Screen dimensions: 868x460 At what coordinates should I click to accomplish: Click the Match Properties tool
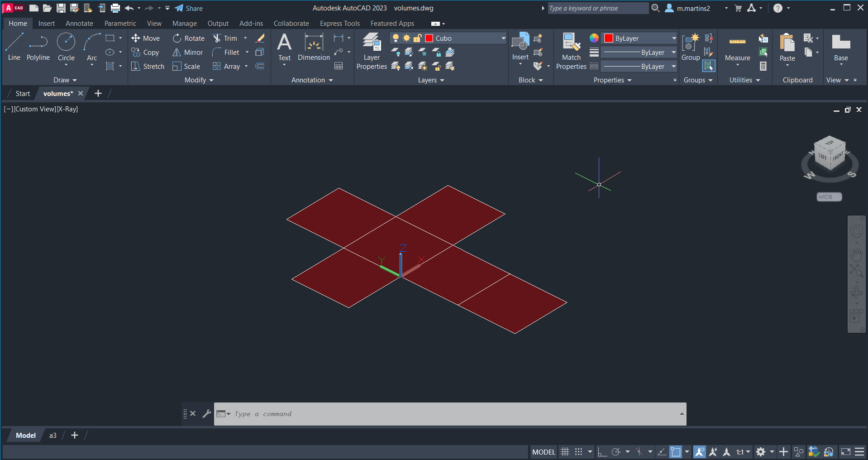point(571,51)
